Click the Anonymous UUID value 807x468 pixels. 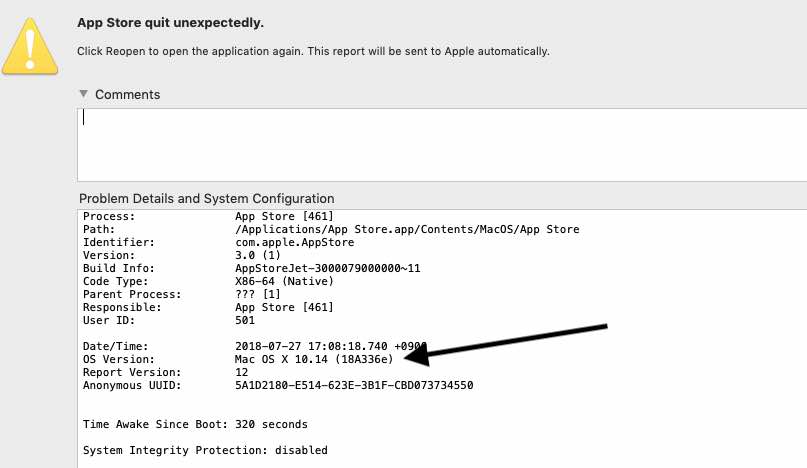click(x=354, y=385)
